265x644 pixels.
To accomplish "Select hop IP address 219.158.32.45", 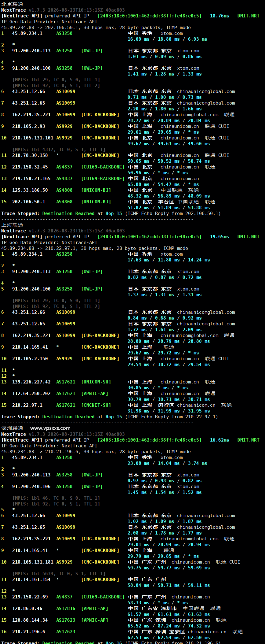I will (30, 167).
